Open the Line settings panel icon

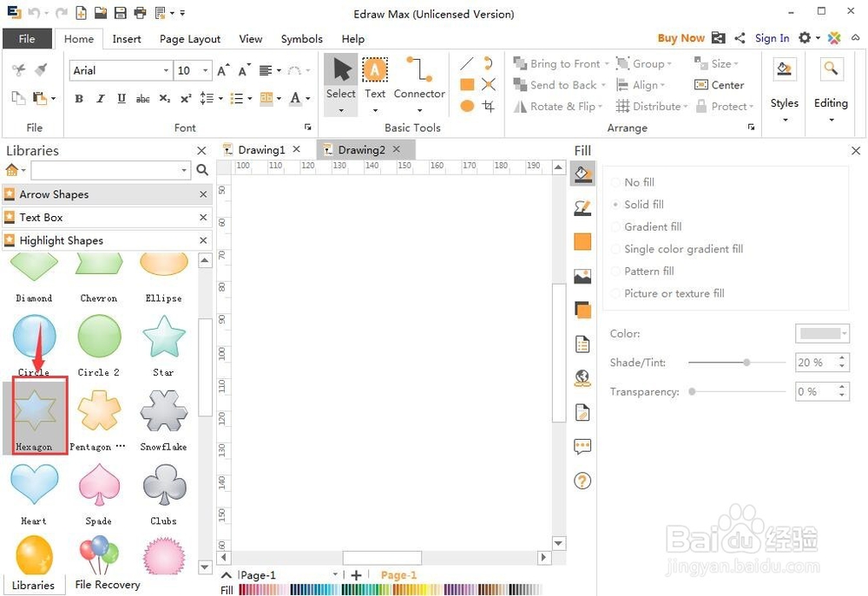point(582,207)
